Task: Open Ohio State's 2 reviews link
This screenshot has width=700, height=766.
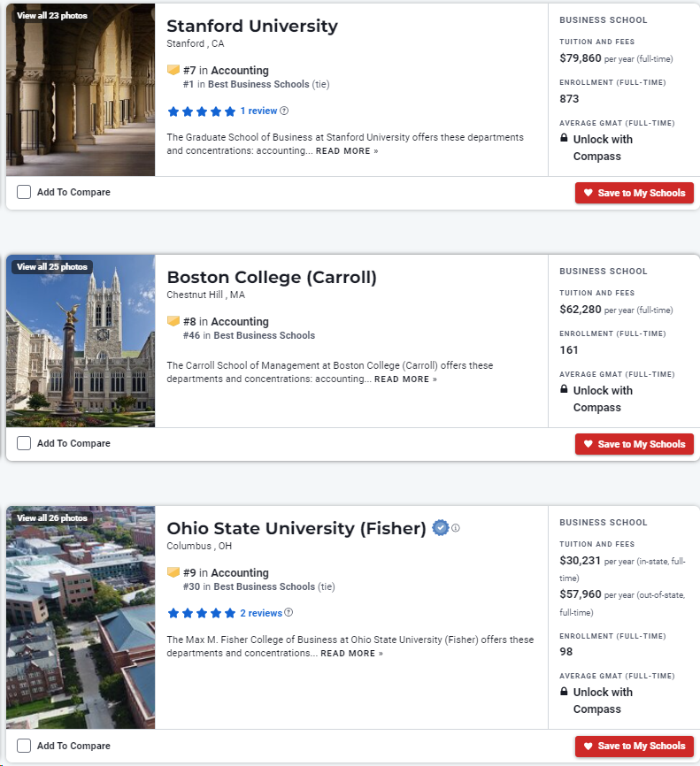Action: (261, 613)
